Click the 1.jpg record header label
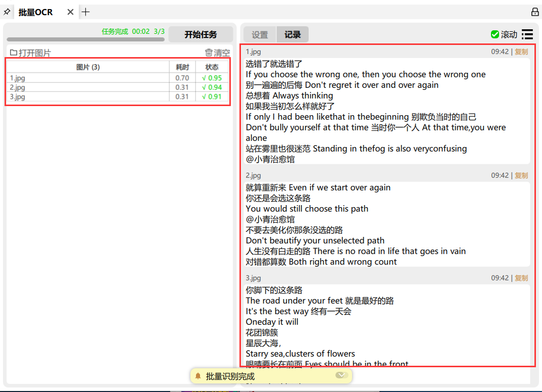Viewport: 542px width, 392px height. [x=254, y=52]
